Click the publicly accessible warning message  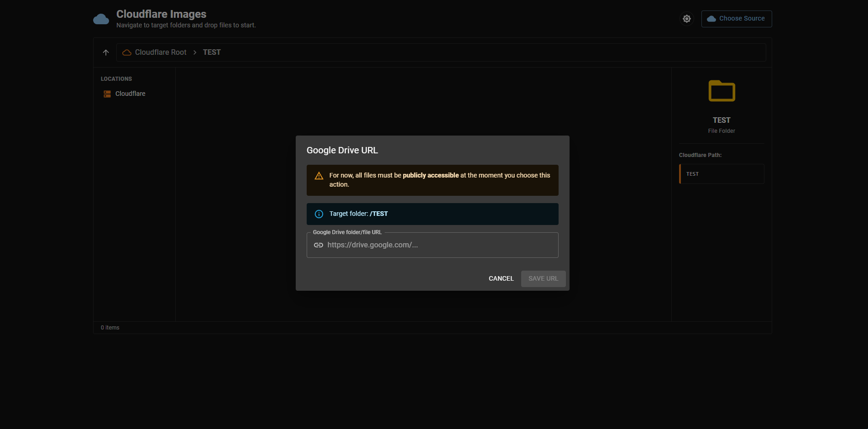click(x=432, y=180)
